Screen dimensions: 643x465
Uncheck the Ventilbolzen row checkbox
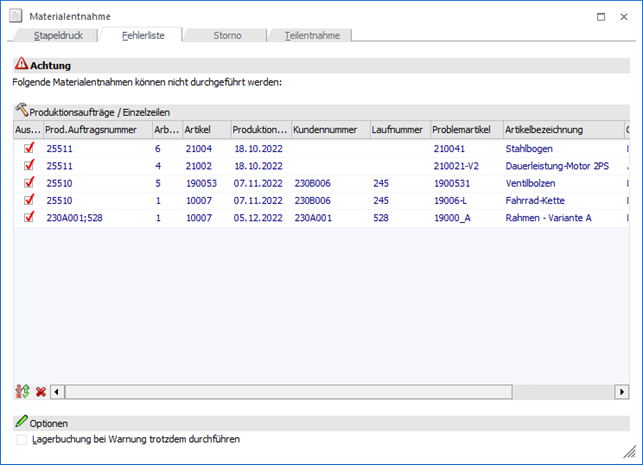tap(29, 183)
